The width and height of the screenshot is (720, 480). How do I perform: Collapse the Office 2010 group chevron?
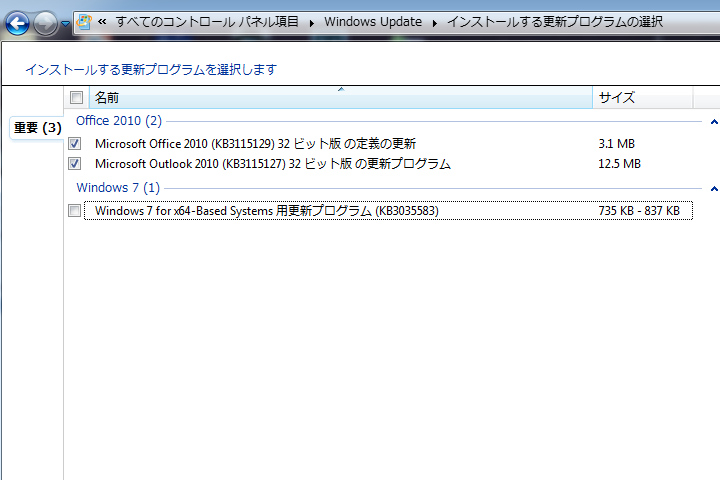coord(714,122)
